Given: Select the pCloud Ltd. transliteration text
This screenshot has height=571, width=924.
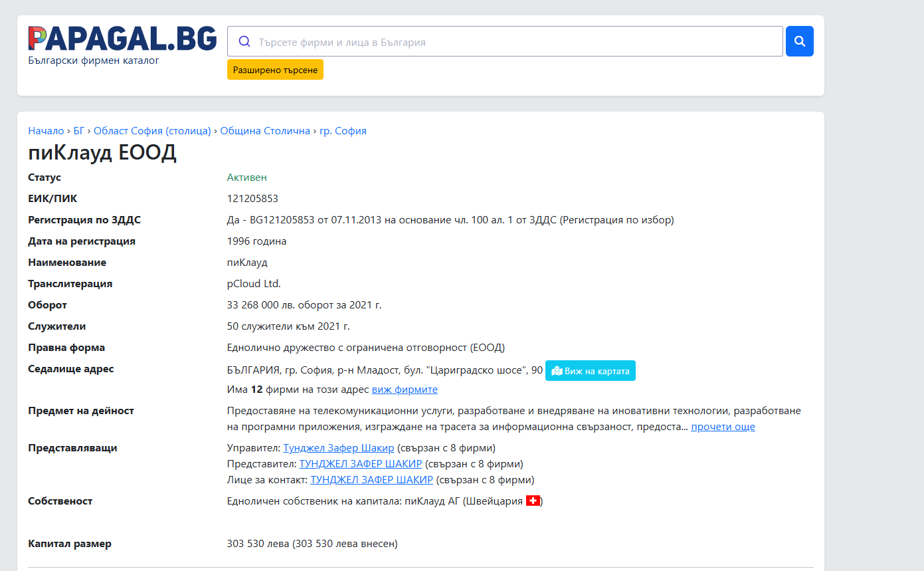Looking at the screenshot, I should [x=254, y=284].
